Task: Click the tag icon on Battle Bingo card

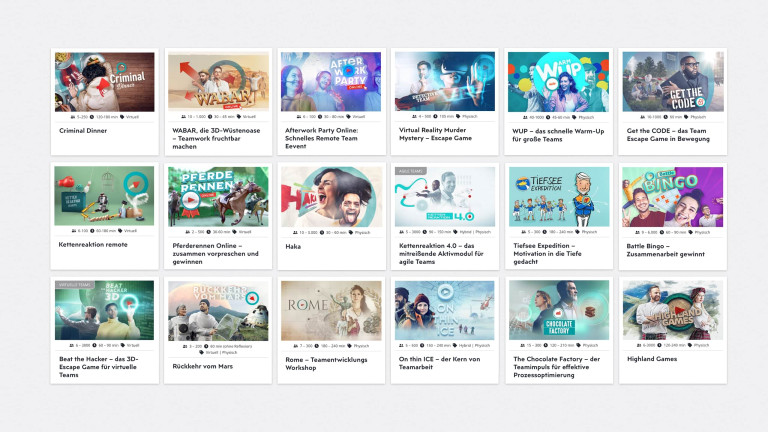Action: pyautogui.click(x=691, y=232)
